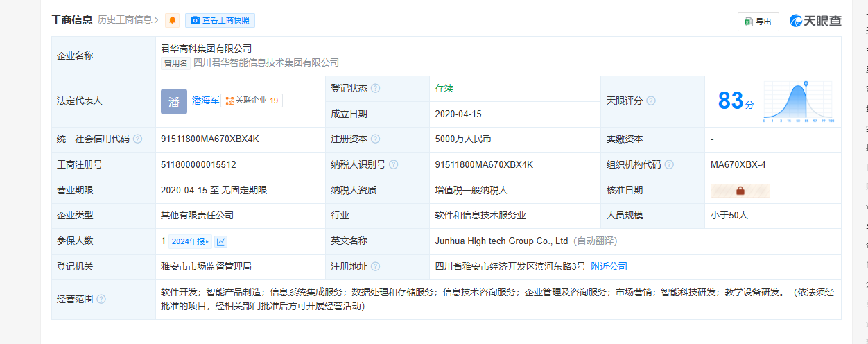
Task: Click help icon beside 组织机构代码
Action: click(668, 164)
